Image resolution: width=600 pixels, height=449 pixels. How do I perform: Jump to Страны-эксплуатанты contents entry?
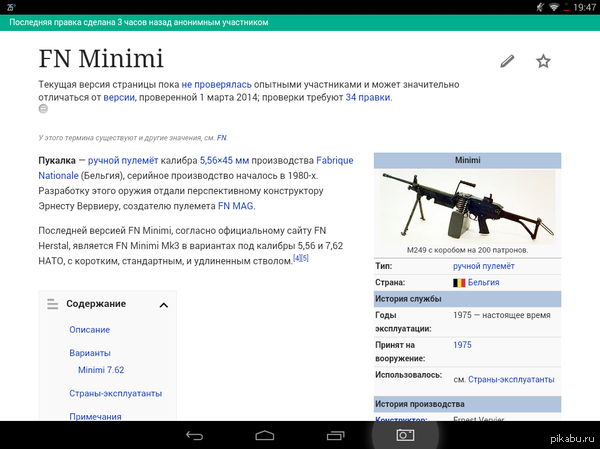116,393
